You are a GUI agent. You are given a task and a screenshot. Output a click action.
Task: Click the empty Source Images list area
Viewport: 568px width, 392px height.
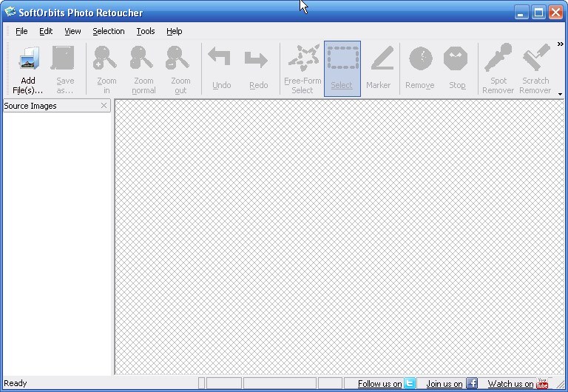coord(57,243)
